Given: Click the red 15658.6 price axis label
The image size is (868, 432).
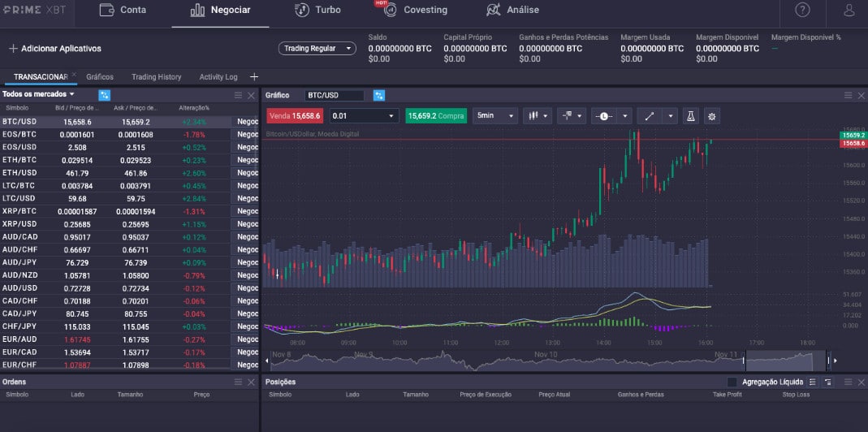Looking at the screenshot, I should point(853,144).
